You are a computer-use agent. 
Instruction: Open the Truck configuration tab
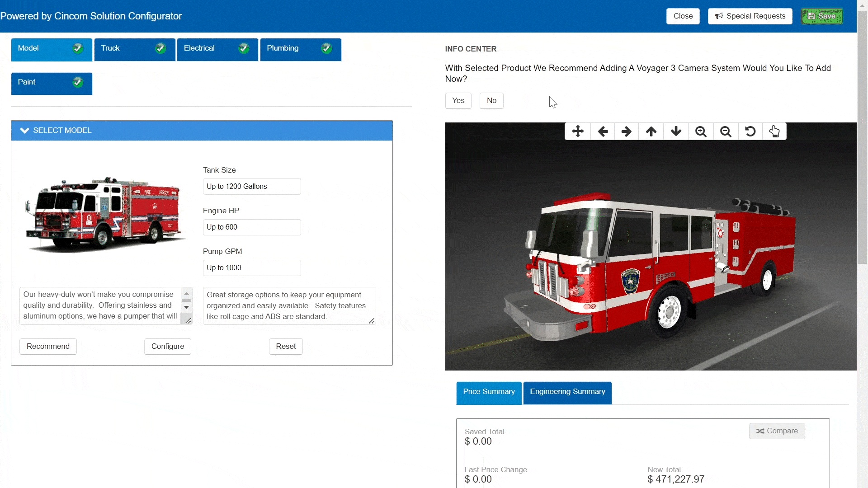pyautogui.click(x=134, y=49)
